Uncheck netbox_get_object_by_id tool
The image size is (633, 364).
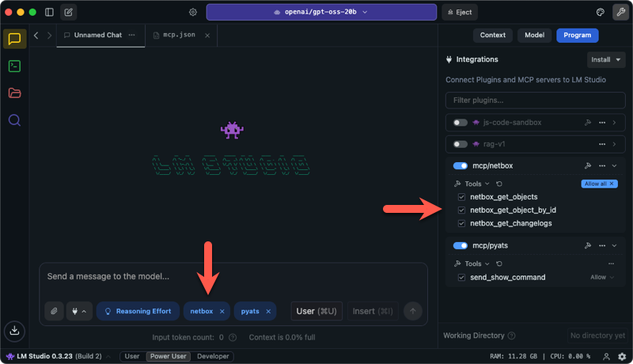pyautogui.click(x=461, y=210)
